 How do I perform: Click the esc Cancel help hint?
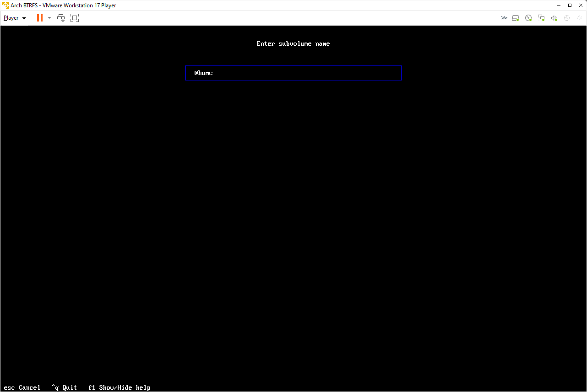[x=22, y=387]
